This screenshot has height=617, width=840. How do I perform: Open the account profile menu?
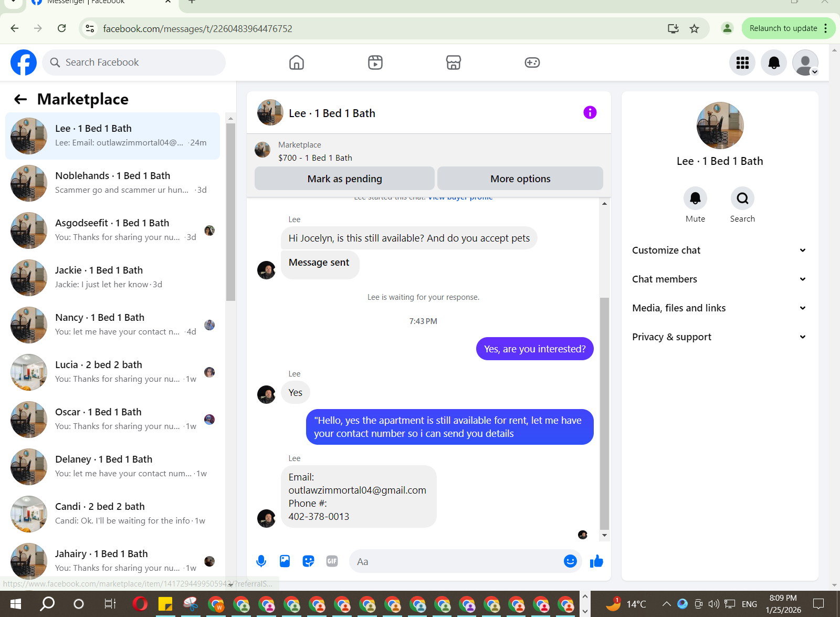(805, 62)
